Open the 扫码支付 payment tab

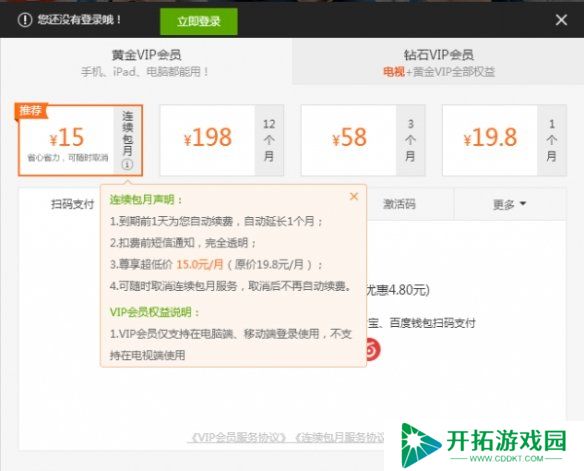pos(73,204)
